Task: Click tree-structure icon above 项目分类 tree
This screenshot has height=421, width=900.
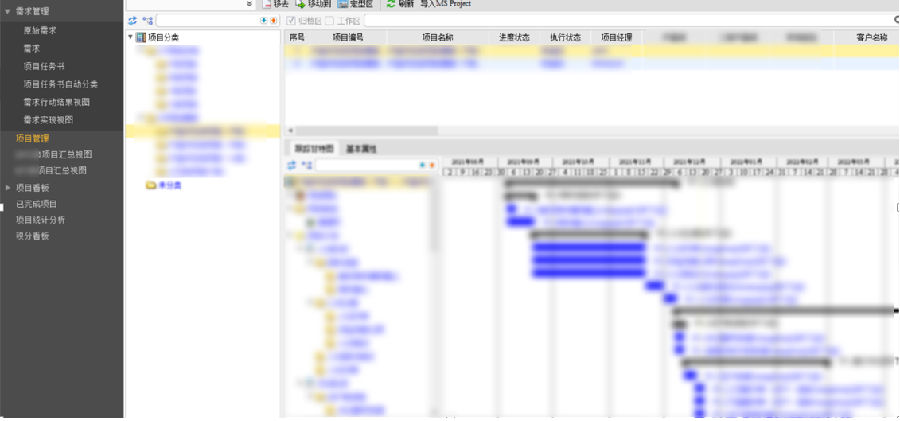Action: pos(148,21)
